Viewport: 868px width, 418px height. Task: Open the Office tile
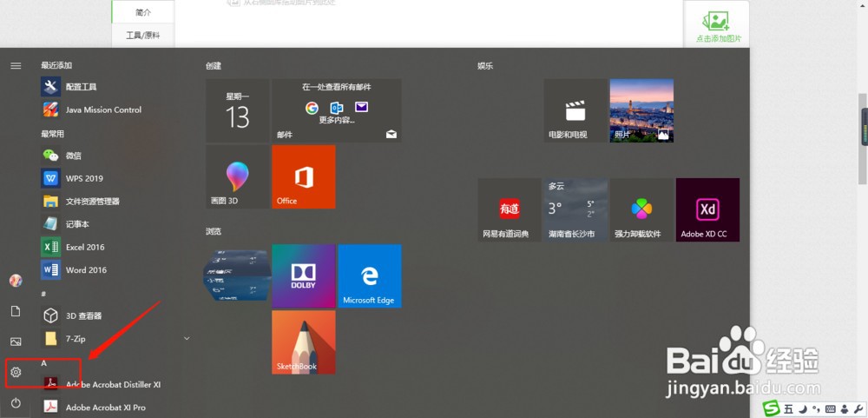[303, 177]
